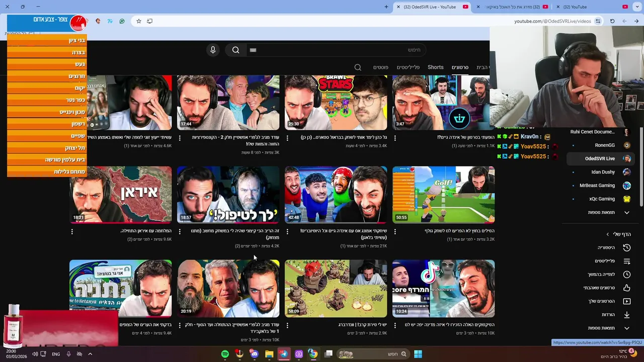Open Brawl Stars video thumbnail 25:30
The height and width of the screenshot is (362, 644).
pyautogui.click(x=336, y=103)
